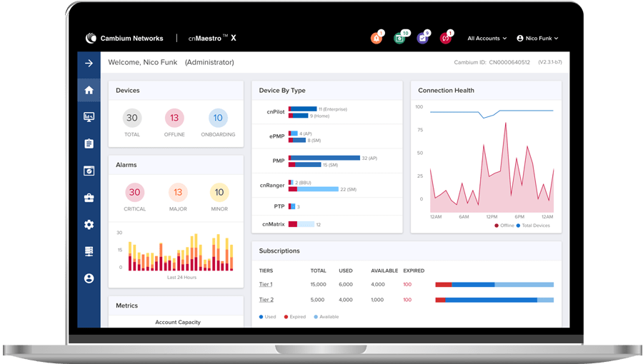Expand the sidebar with the arrow icon
The image size is (643, 364).
(x=89, y=63)
